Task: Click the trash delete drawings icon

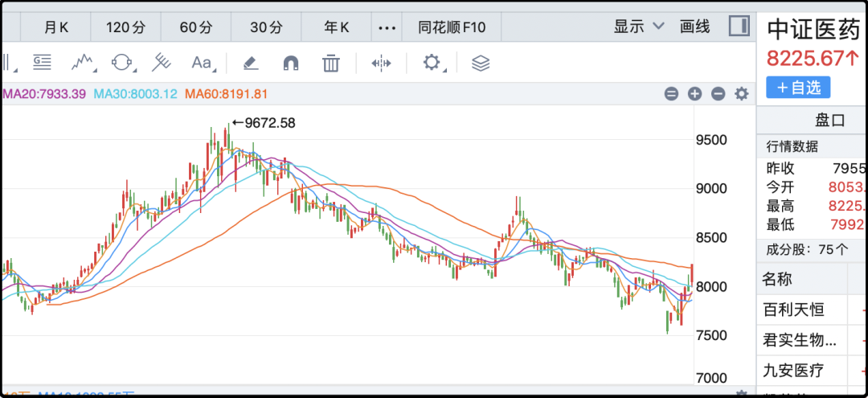Action: pyautogui.click(x=330, y=63)
